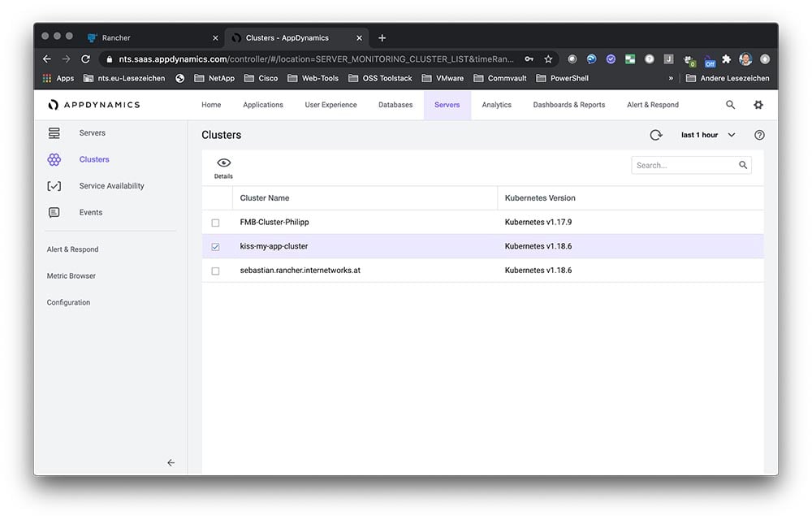Collapse sidebar with the left arrow

point(171,462)
